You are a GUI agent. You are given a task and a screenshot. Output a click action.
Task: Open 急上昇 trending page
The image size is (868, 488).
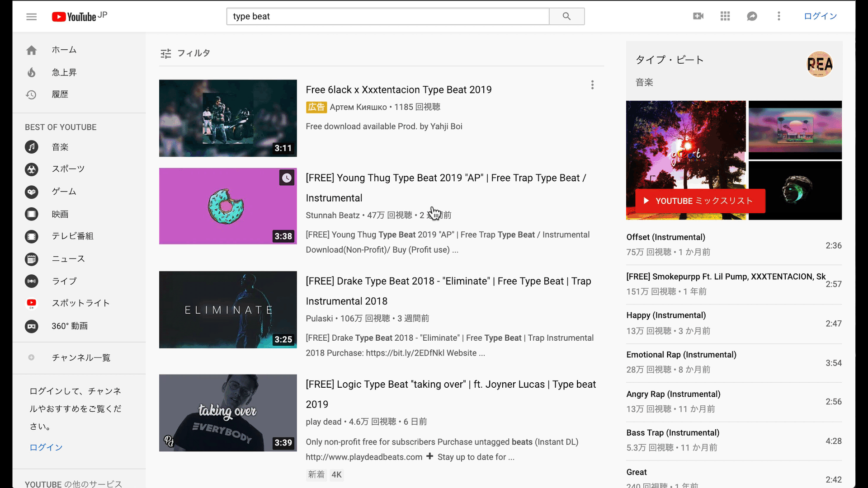(63, 72)
